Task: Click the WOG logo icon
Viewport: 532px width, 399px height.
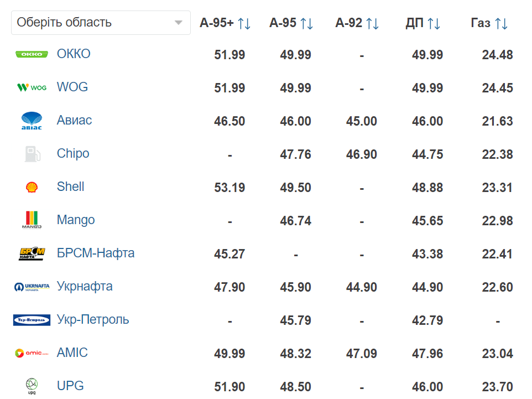Action: (x=32, y=87)
